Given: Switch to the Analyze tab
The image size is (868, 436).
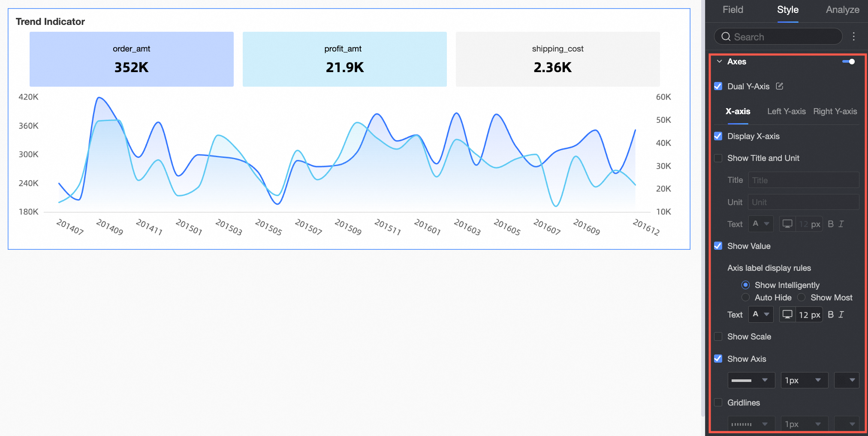Looking at the screenshot, I should pyautogui.click(x=843, y=10).
